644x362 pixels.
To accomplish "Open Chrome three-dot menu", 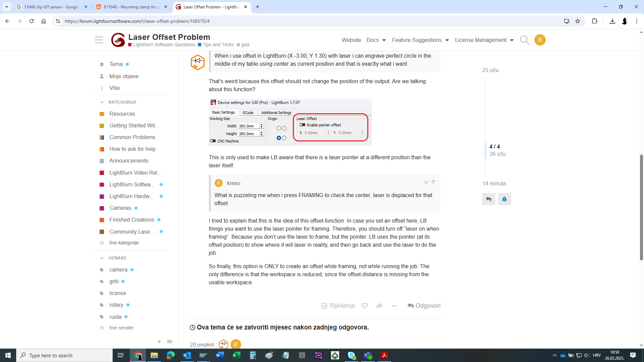I will 636,21.
